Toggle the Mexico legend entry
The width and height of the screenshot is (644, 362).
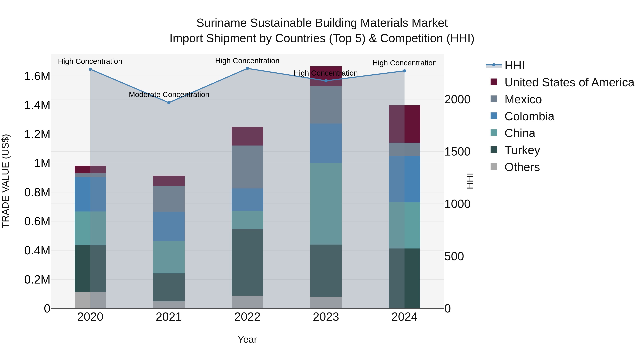pyautogui.click(x=516, y=99)
